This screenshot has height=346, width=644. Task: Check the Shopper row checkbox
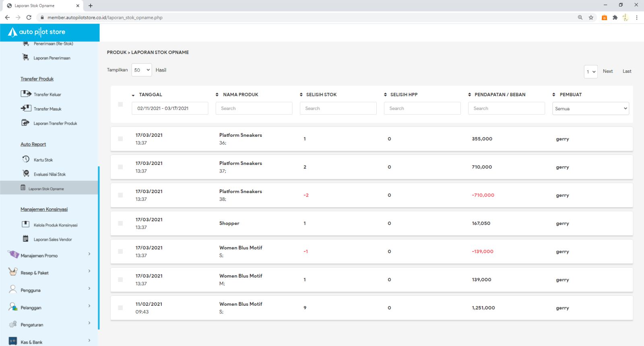(120, 223)
